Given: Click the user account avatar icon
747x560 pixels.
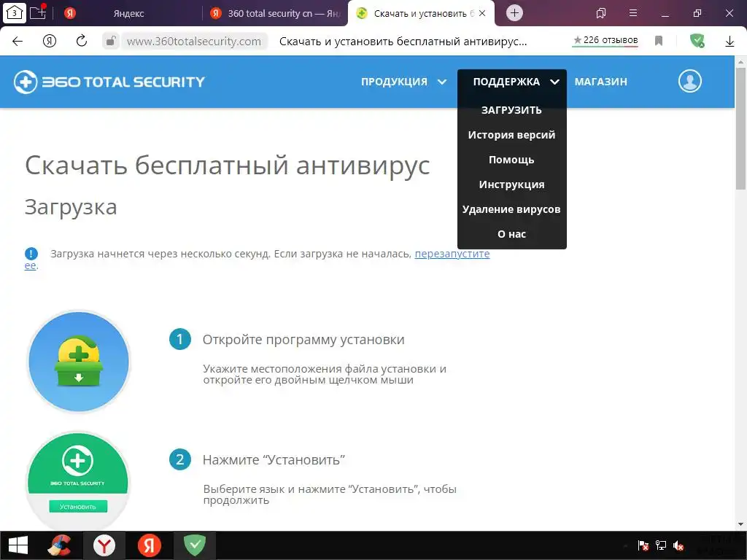Looking at the screenshot, I should [x=690, y=82].
